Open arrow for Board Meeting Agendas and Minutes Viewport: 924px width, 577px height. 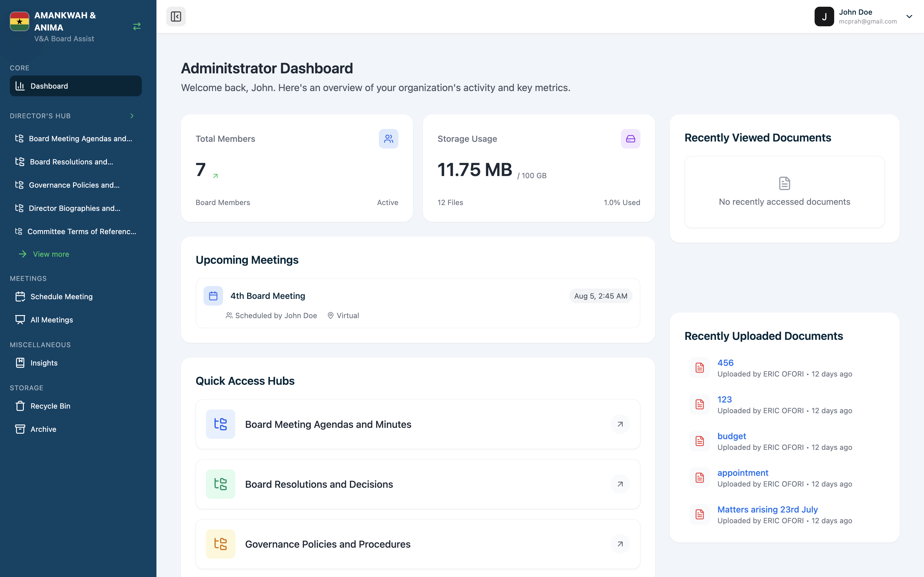[x=620, y=424]
